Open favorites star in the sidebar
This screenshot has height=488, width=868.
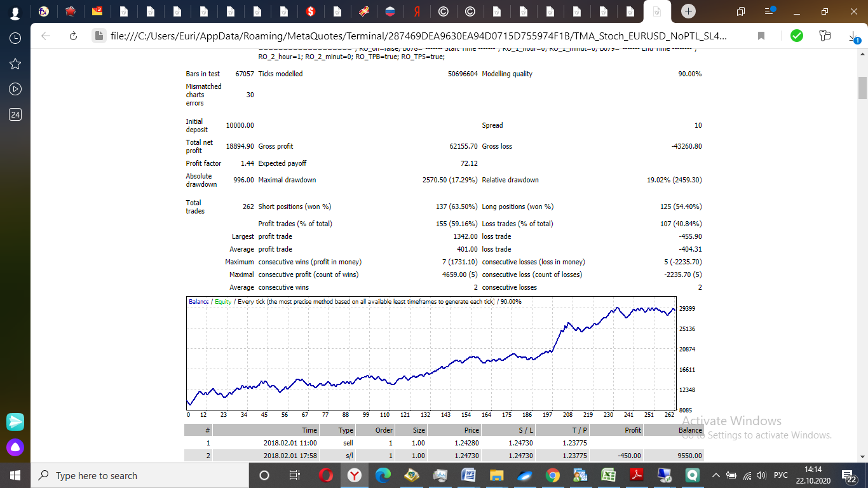click(15, 64)
